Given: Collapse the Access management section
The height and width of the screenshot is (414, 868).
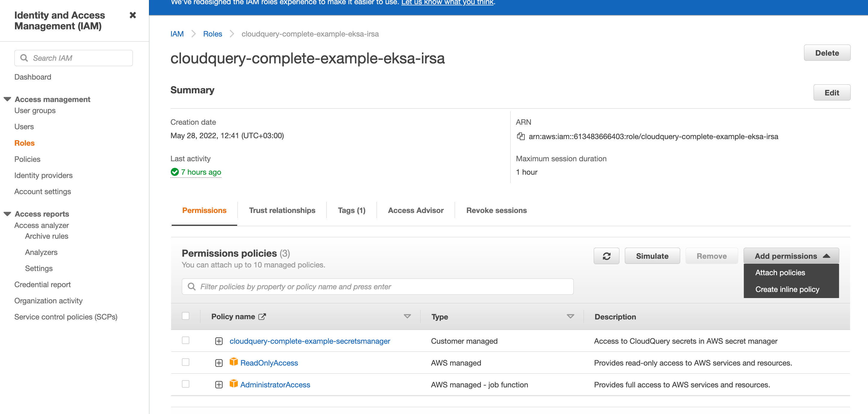Looking at the screenshot, I should (x=7, y=99).
